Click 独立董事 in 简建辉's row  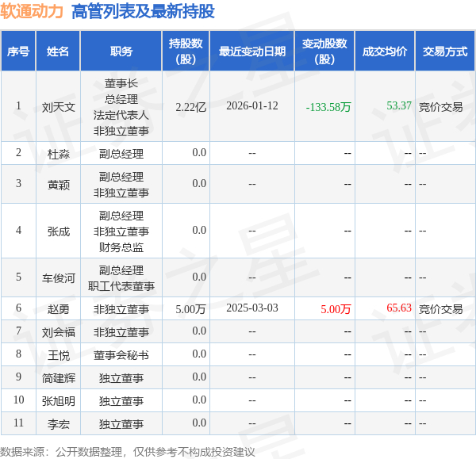point(121,378)
